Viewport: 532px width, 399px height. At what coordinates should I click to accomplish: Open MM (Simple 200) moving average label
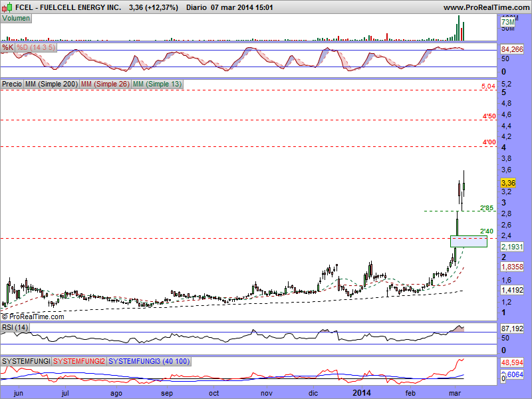[50, 84]
